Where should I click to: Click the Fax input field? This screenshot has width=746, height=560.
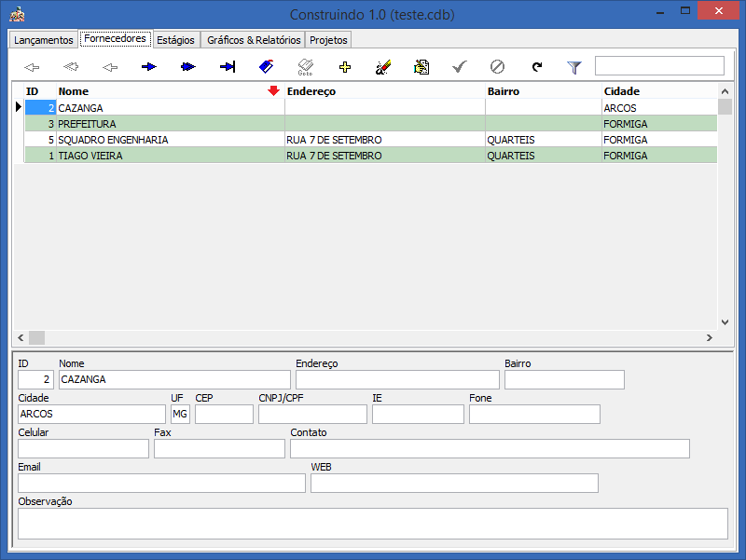pos(219,449)
